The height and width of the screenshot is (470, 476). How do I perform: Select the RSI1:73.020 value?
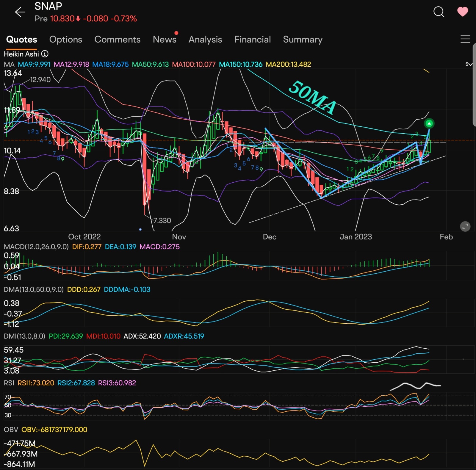[x=36, y=383]
